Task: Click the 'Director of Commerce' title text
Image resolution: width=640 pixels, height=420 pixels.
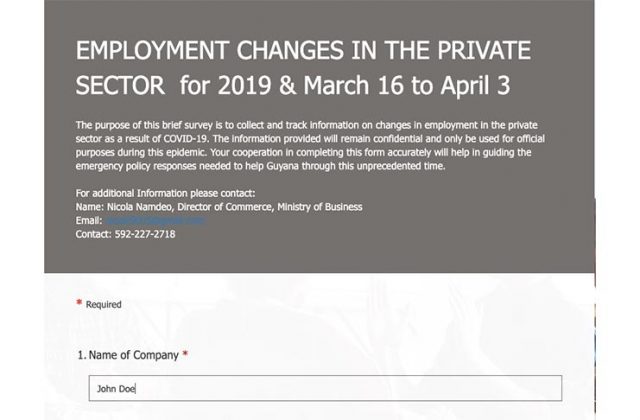Action: point(224,207)
